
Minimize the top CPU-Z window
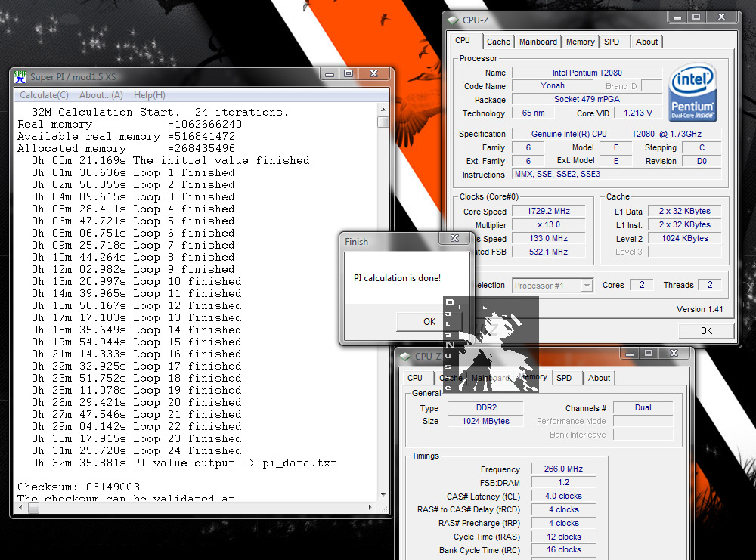(x=677, y=17)
